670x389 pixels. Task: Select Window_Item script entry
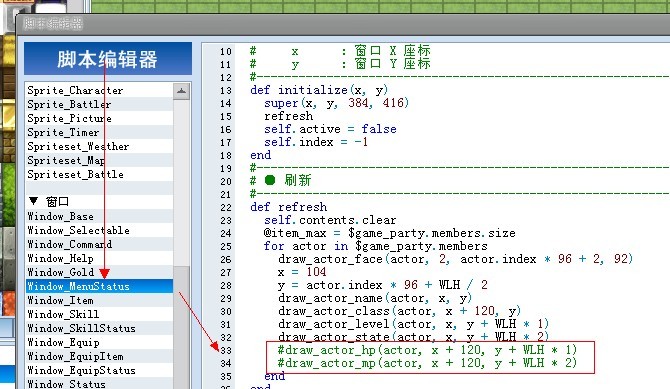pyautogui.click(x=99, y=301)
